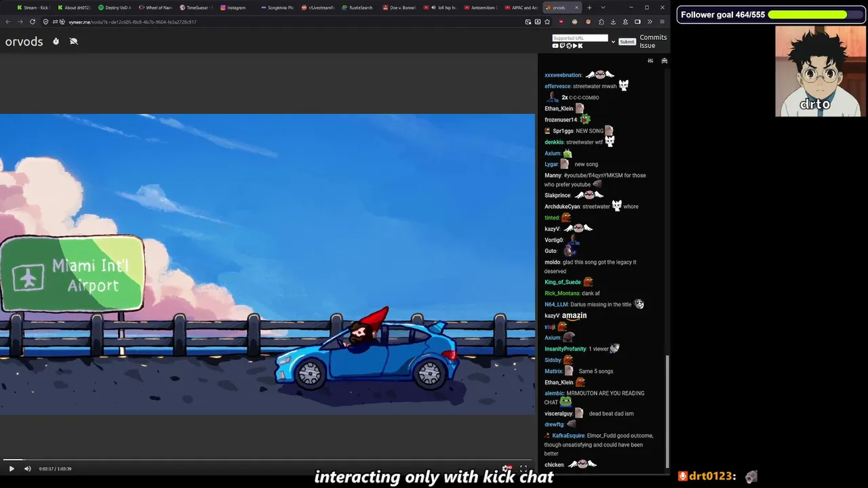The width and height of the screenshot is (868, 488).
Task: Open the Extensions puzzle icon
Action: point(601,22)
